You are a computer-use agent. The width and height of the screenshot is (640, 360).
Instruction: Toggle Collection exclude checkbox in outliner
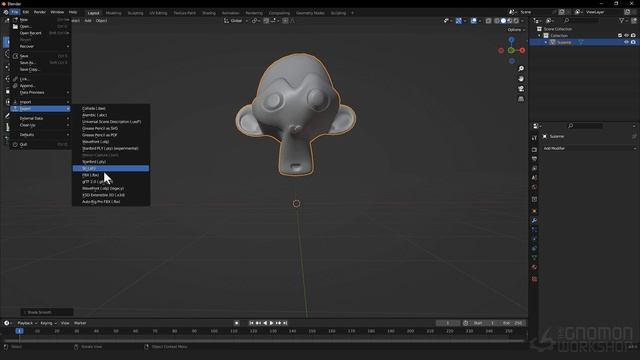620,36
